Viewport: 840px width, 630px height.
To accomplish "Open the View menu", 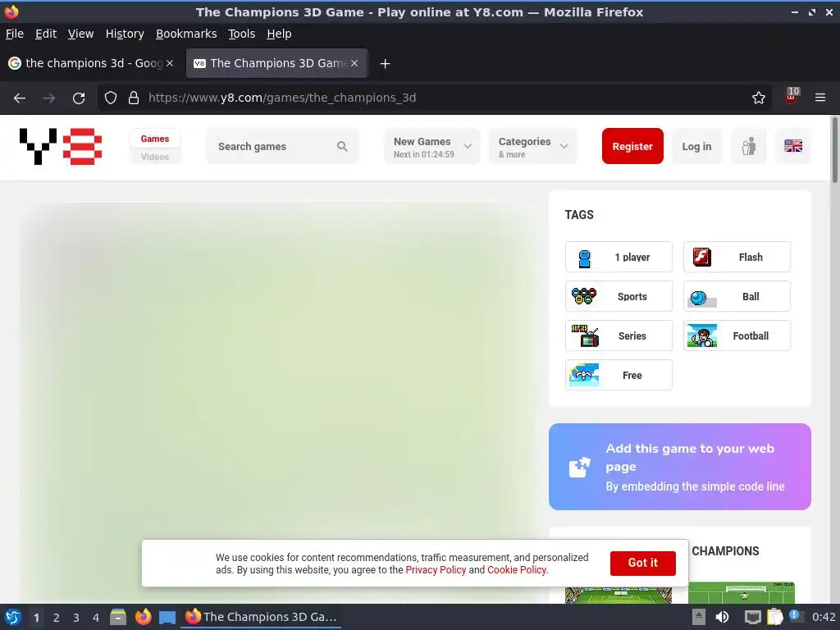I will click(x=80, y=34).
